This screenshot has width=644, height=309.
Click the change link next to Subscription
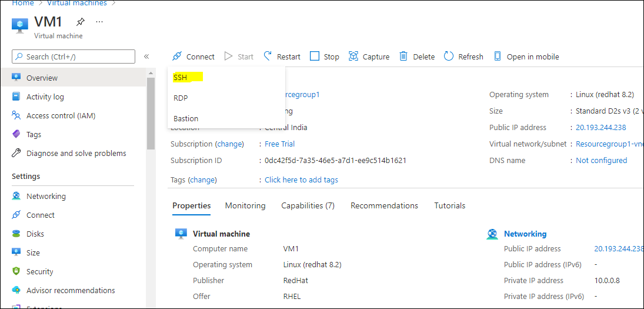229,144
